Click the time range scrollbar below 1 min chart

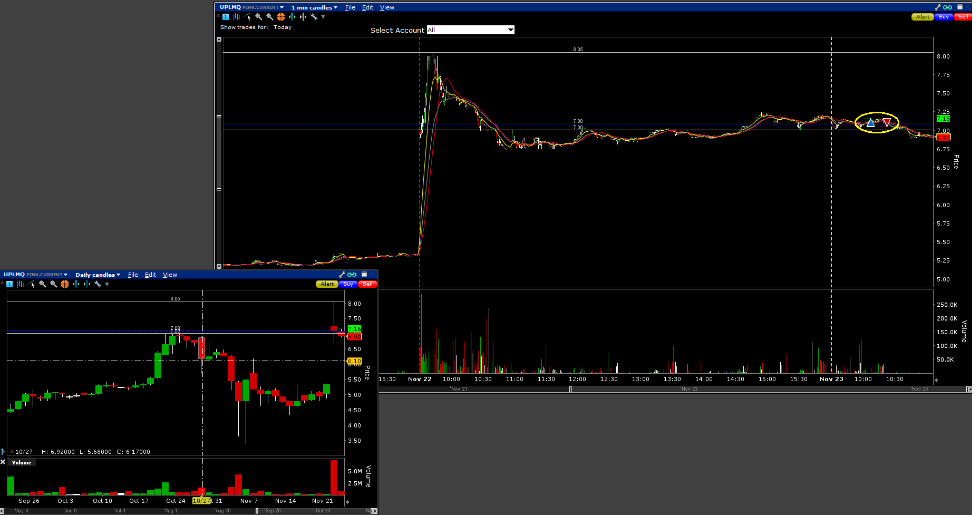685,389
